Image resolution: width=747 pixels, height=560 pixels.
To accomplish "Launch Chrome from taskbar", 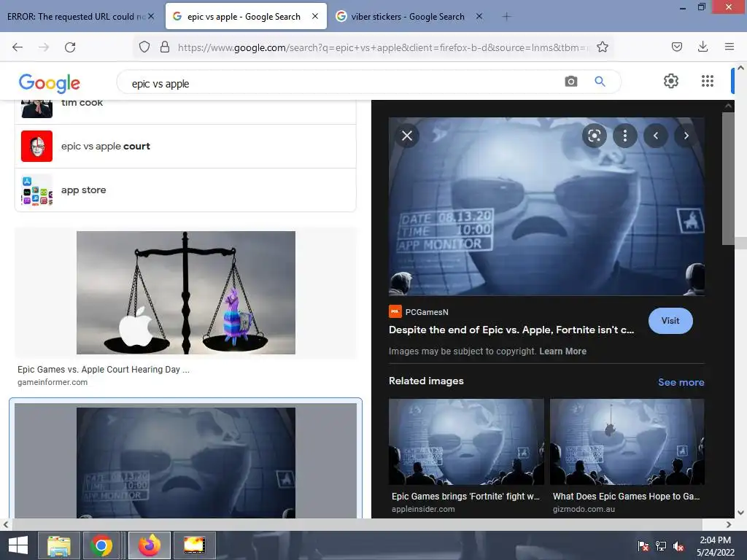I will click(101, 545).
